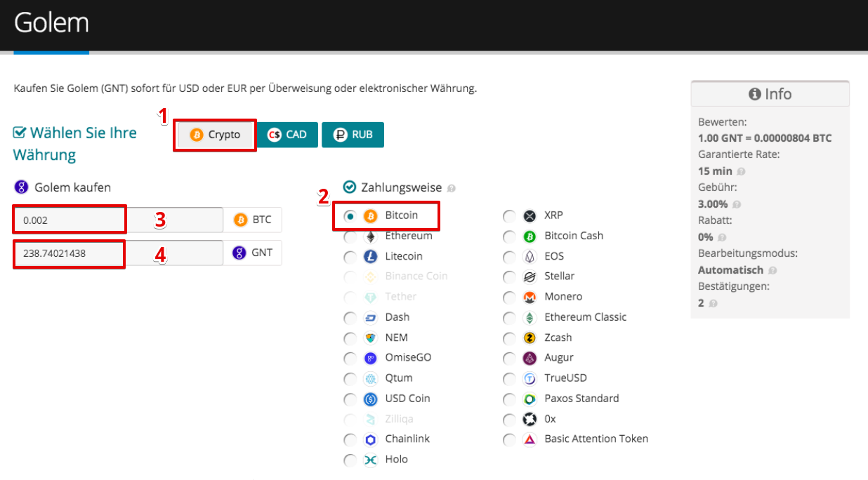
Task: Select the XRP radio button
Action: pyautogui.click(x=509, y=216)
